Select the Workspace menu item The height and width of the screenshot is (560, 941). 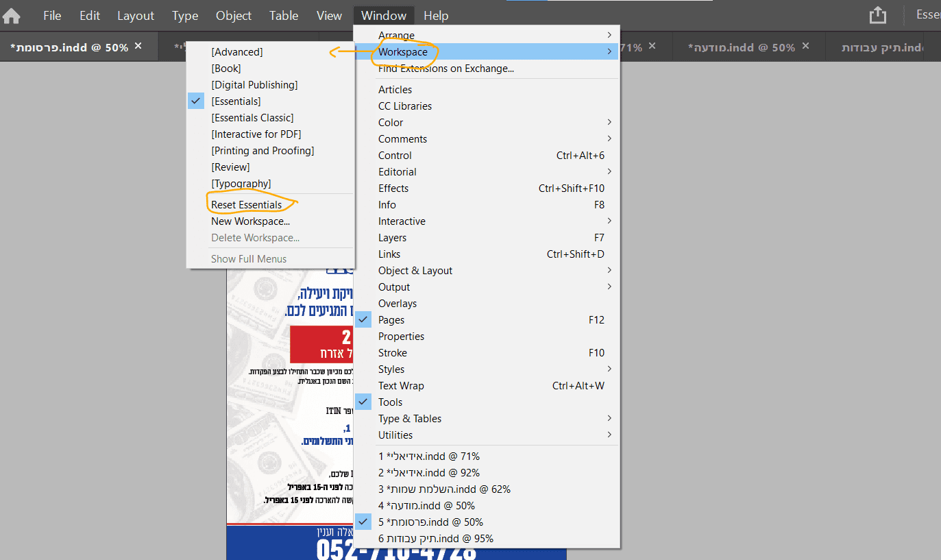coord(487,51)
